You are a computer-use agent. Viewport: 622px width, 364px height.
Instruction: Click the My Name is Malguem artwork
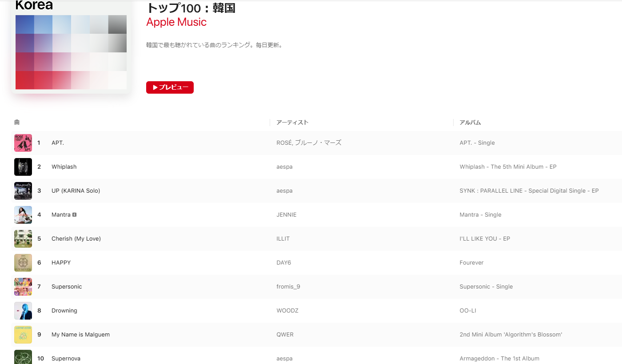point(23,335)
